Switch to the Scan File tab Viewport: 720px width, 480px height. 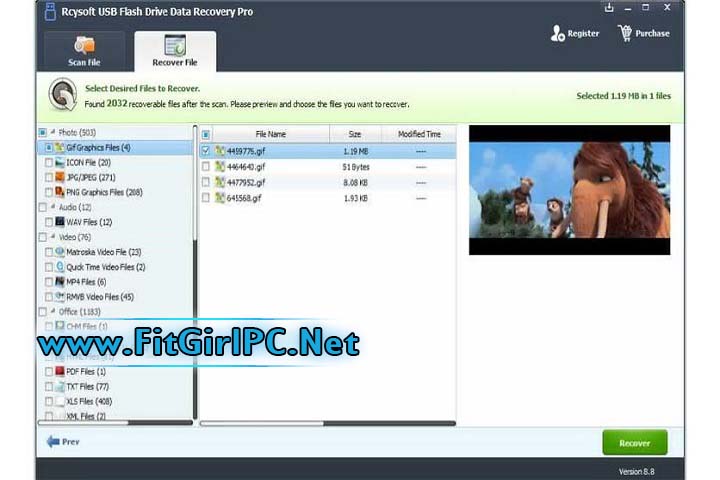[83, 52]
